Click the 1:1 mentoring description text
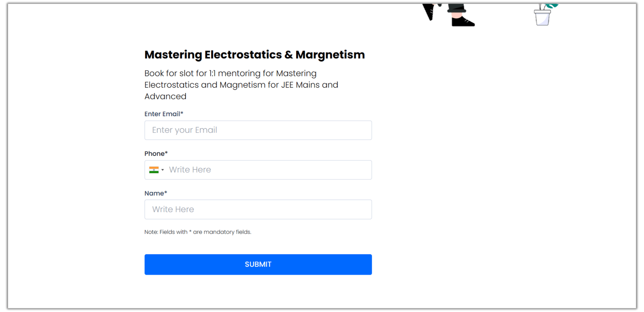Viewport: 644px width, 312px height. point(241,85)
